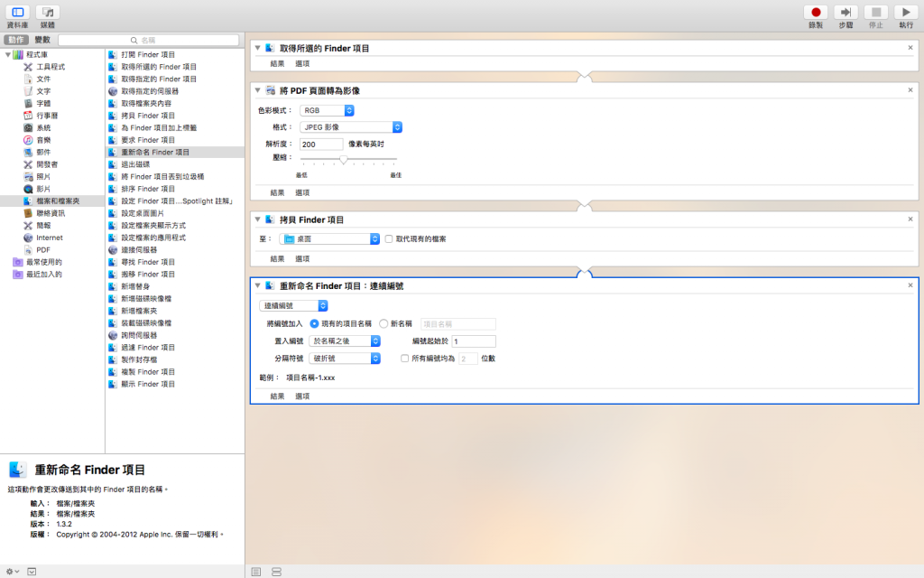
Task: Select 重新命名 Finder 項目 in action list
Action: tap(175, 152)
